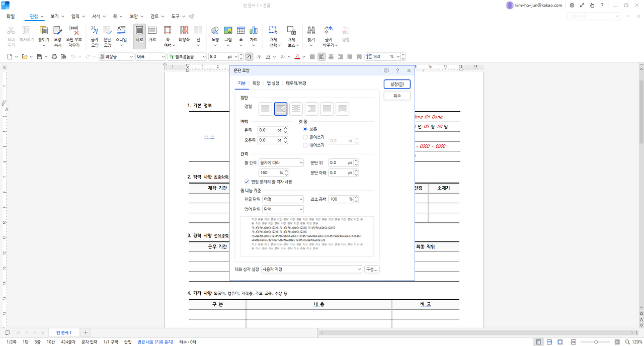Open the 파일 menu
Image resolution: width=644 pixels, height=346 pixels.
click(11, 17)
